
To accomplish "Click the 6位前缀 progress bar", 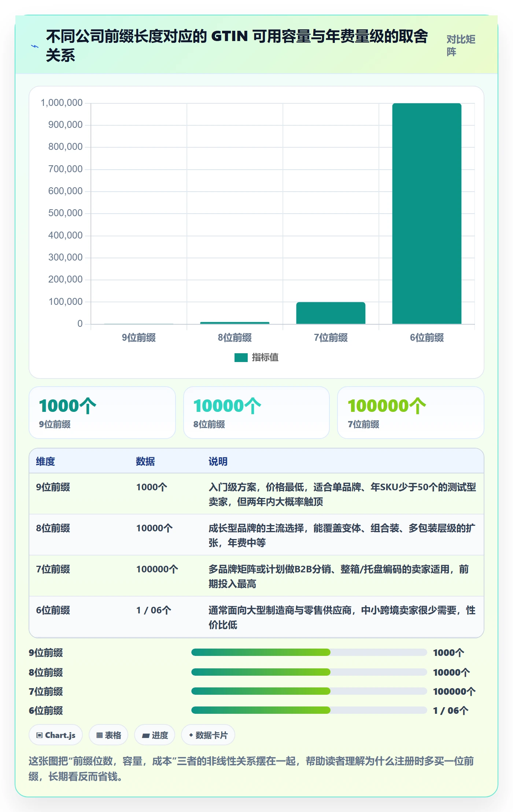I will click(x=309, y=710).
